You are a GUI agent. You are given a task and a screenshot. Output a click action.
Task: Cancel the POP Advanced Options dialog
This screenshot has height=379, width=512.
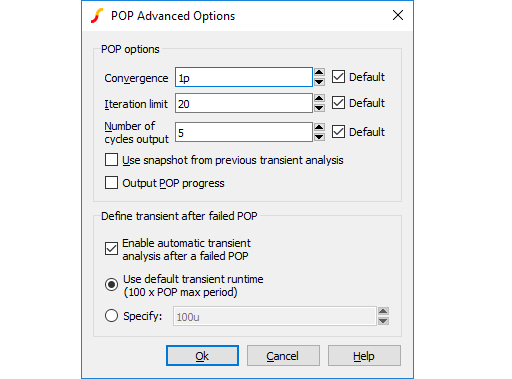(283, 356)
